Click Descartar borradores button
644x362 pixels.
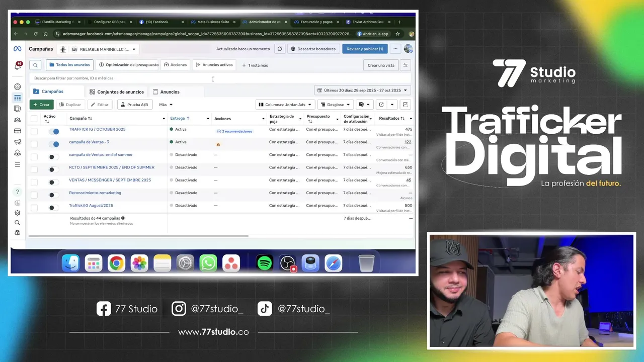pos(313,49)
